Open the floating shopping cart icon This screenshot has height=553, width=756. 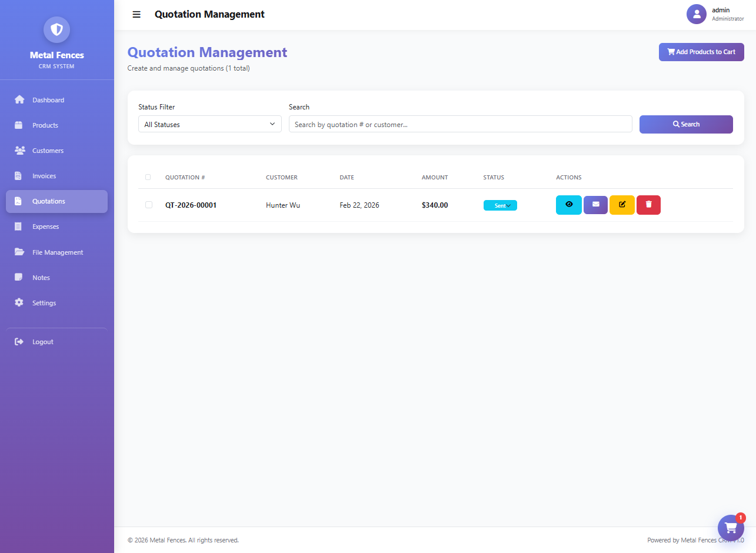click(x=731, y=528)
